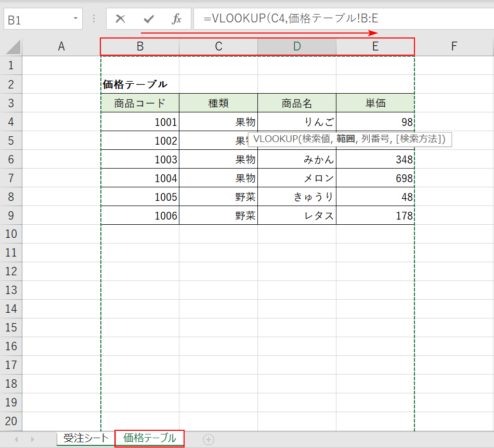Open the Insert Function fx dialog
This screenshot has height=448, width=494.
pyautogui.click(x=176, y=19)
